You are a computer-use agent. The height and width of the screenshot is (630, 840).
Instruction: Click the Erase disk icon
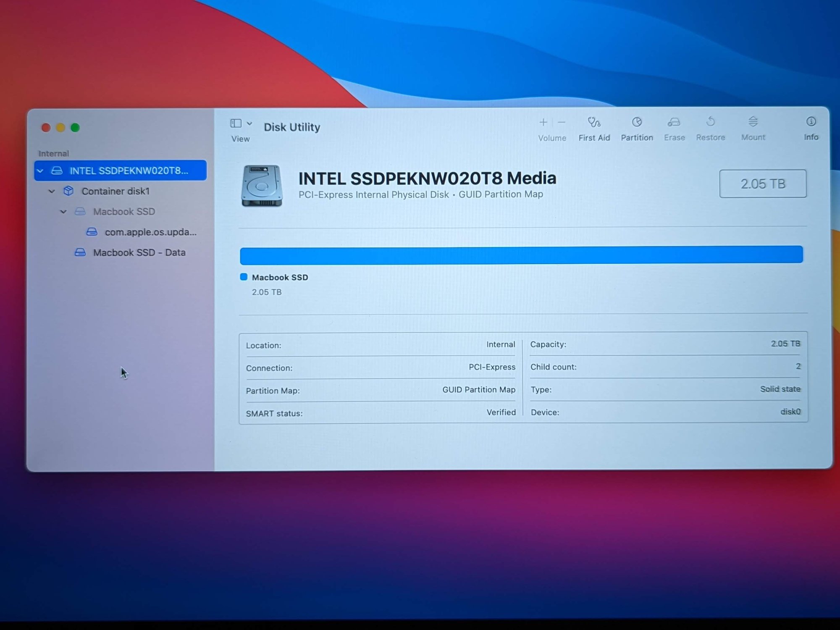674,122
